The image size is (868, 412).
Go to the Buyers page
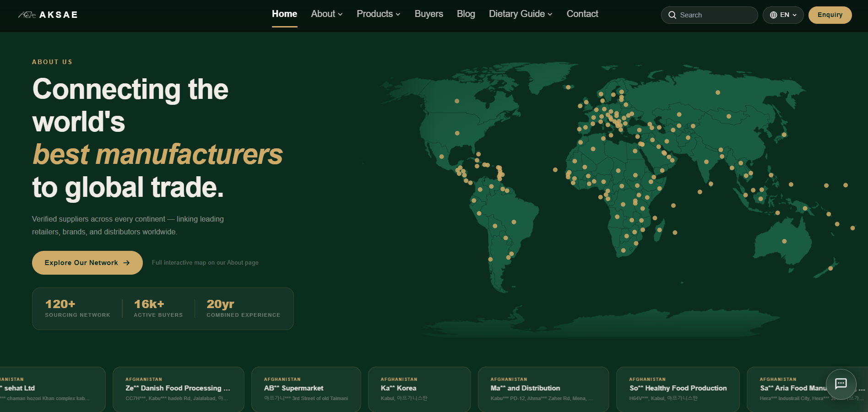pos(429,14)
